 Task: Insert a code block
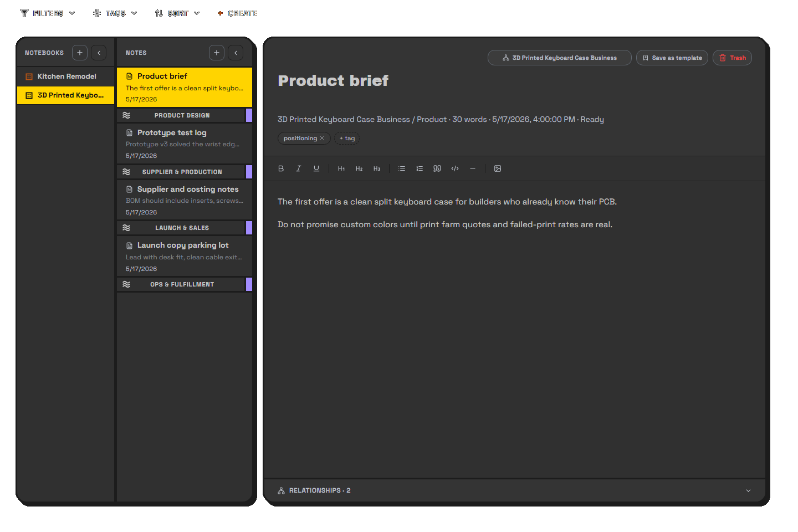click(455, 168)
